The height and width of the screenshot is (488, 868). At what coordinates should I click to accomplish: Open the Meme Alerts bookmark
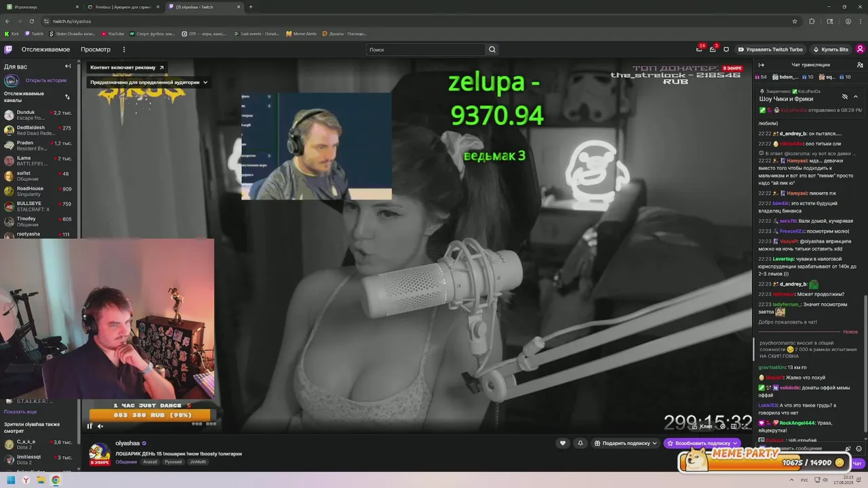point(301,33)
